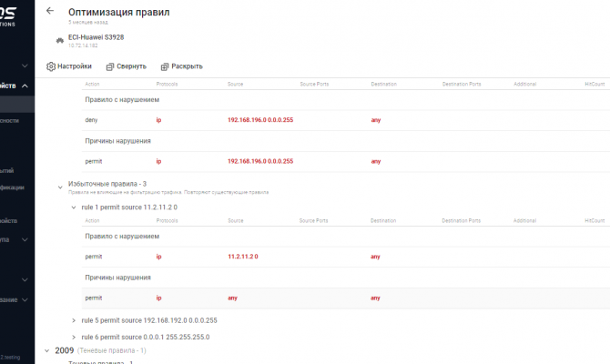The width and height of the screenshot is (610, 364).
Task: Collapse rule 1 permit source 11.2.11.2 0
Action: pyautogui.click(x=73, y=207)
